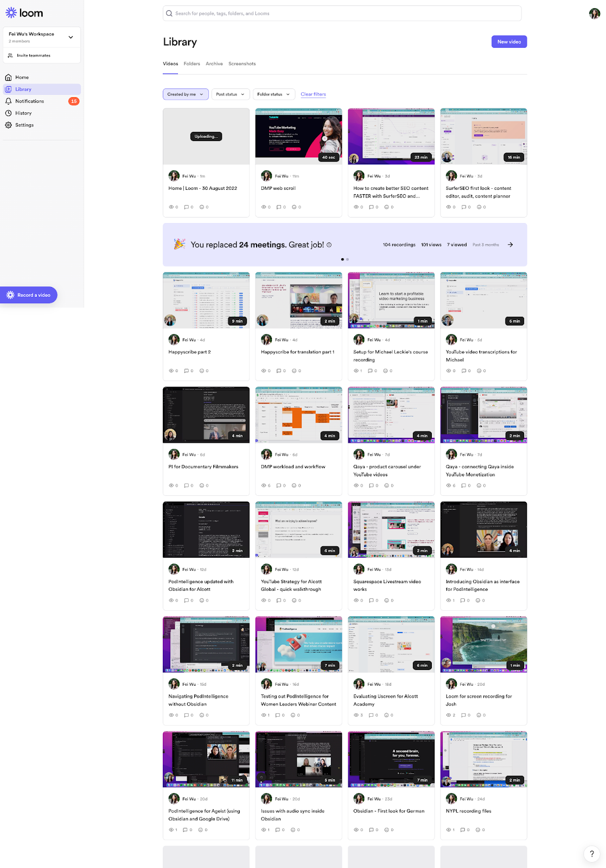The image size is (606, 868).
Task: Click the orange 15 notifications badge
Action: (x=74, y=101)
